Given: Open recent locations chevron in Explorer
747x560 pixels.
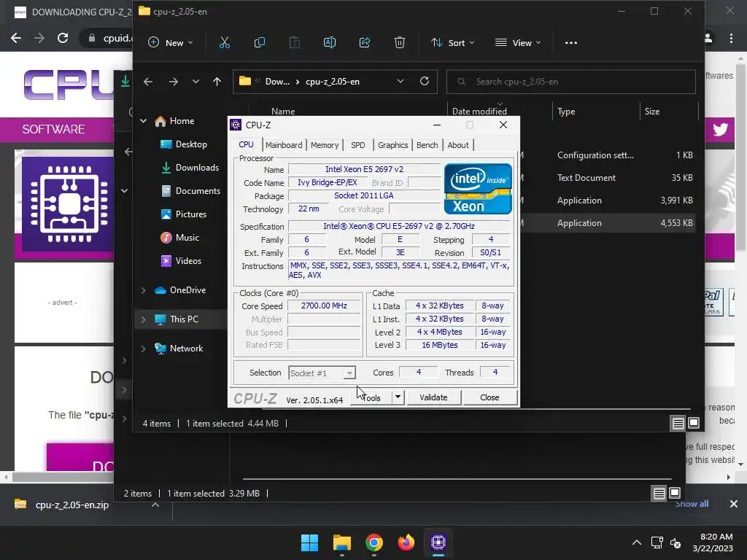Looking at the screenshot, I should click(x=196, y=82).
